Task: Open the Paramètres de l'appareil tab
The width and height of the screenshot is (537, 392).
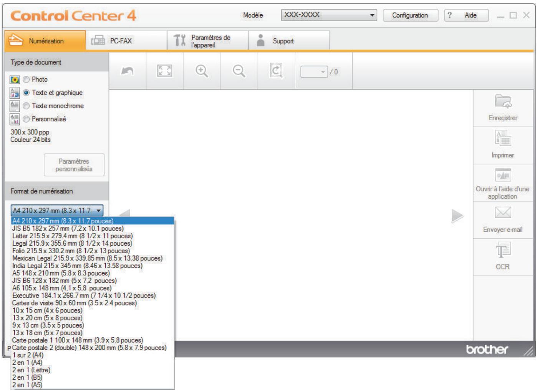Action: (x=208, y=41)
